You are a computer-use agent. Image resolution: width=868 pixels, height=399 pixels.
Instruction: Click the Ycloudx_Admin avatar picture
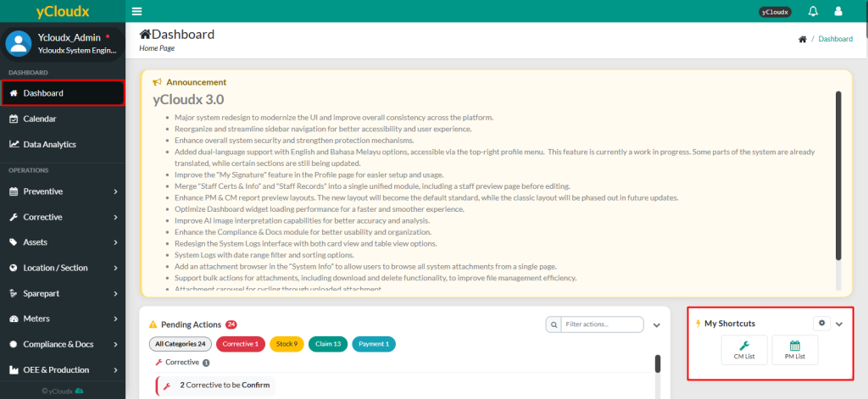pos(19,44)
